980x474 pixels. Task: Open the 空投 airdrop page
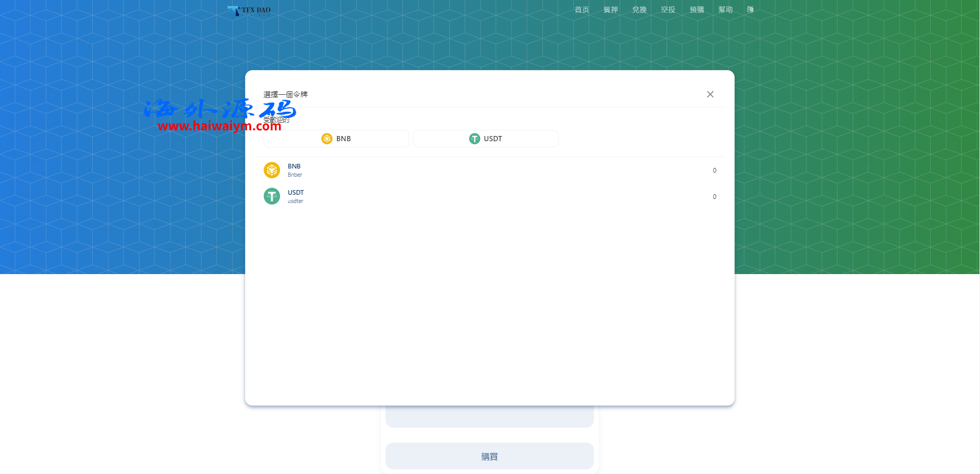(x=668, y=10)
